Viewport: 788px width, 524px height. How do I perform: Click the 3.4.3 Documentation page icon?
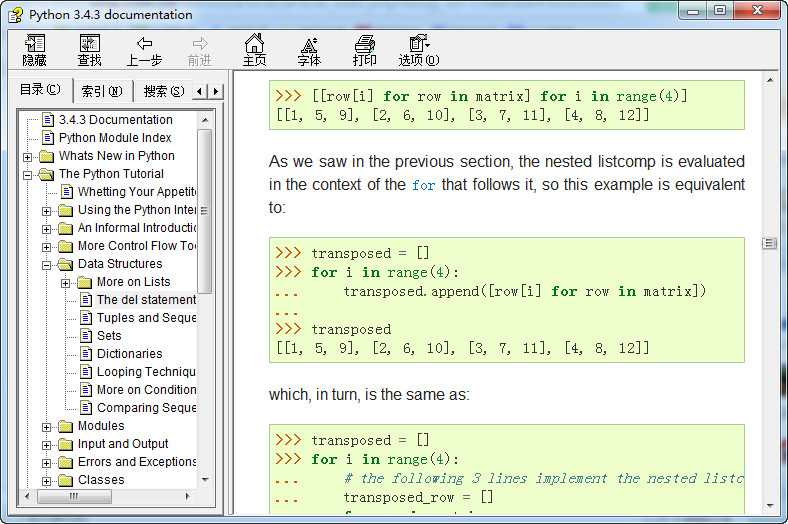point(48,120)
